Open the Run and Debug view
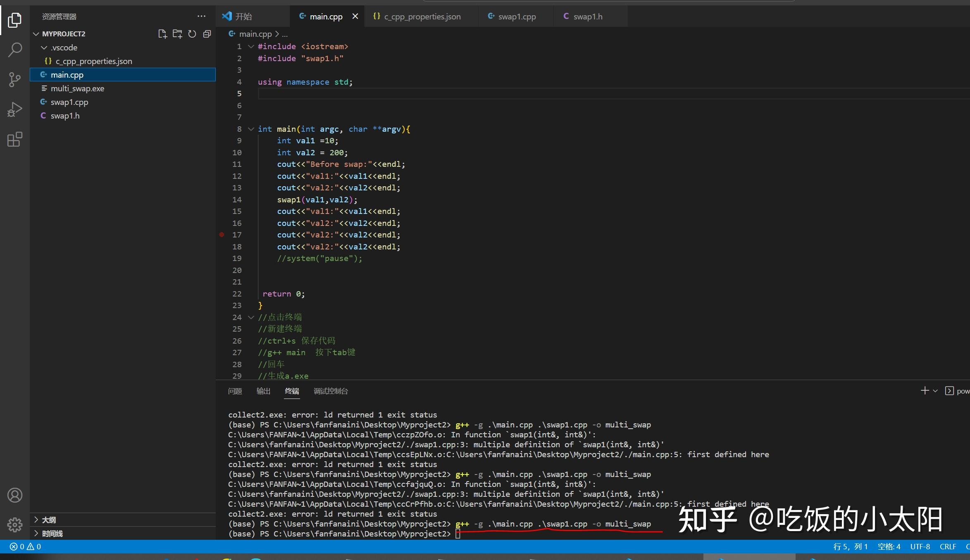The image size is (970, 560). (14, 109)
